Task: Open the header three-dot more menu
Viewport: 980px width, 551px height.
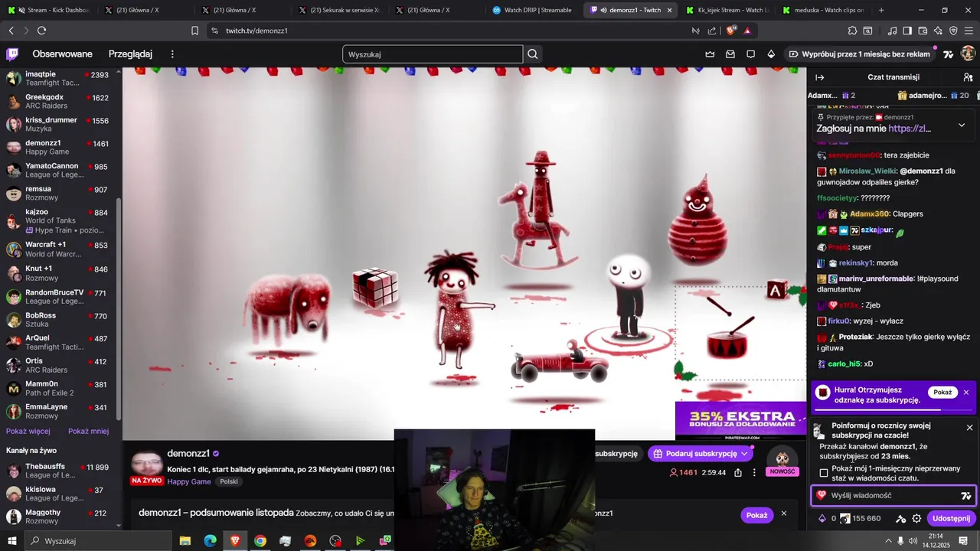Action: (x=172, y=54)
